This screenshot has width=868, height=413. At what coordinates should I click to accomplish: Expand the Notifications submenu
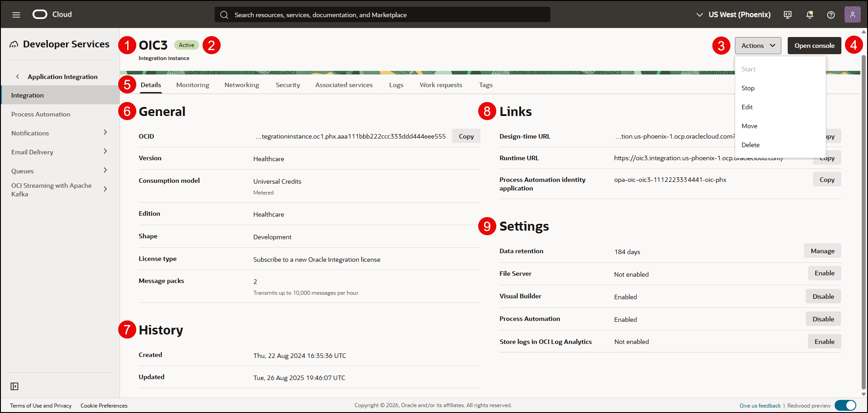(105, 132)
